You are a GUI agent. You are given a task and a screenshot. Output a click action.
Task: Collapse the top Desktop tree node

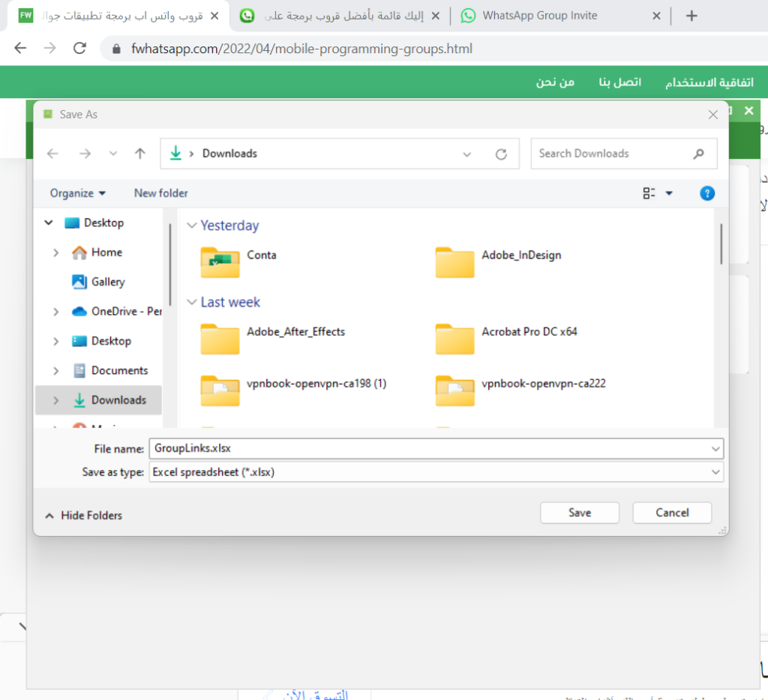tap(49, 223)
